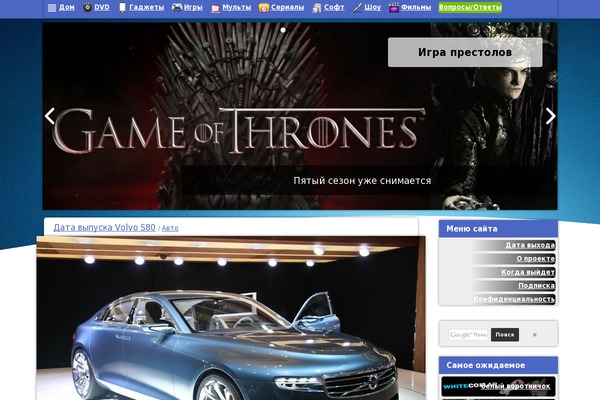
Task: Open the Шоу section
Action: [373, 7]
